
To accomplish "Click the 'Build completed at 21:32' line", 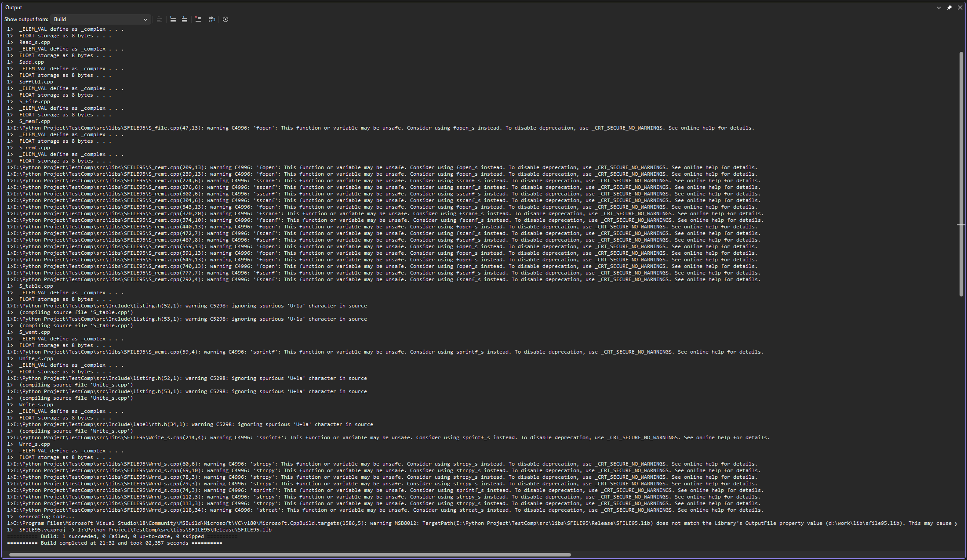I will tap(115, 543).
